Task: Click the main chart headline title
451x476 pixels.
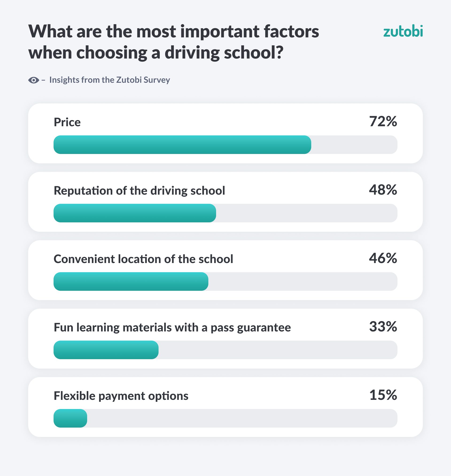Action: pyautogui.click(x=174, y=42)
